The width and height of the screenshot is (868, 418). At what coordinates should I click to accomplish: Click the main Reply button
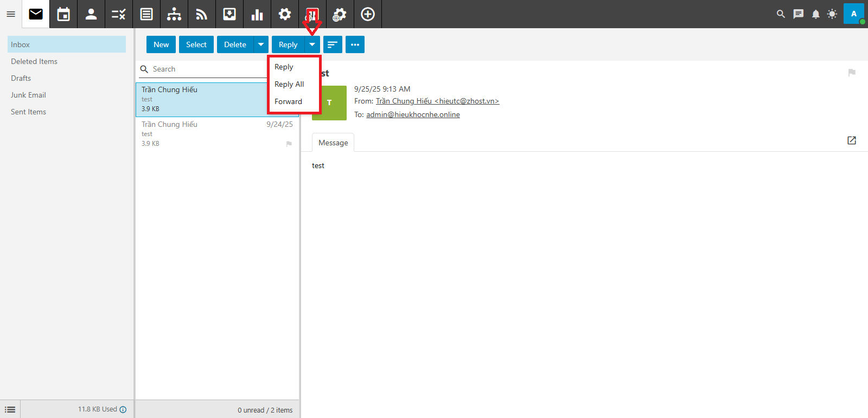point(288,44)
